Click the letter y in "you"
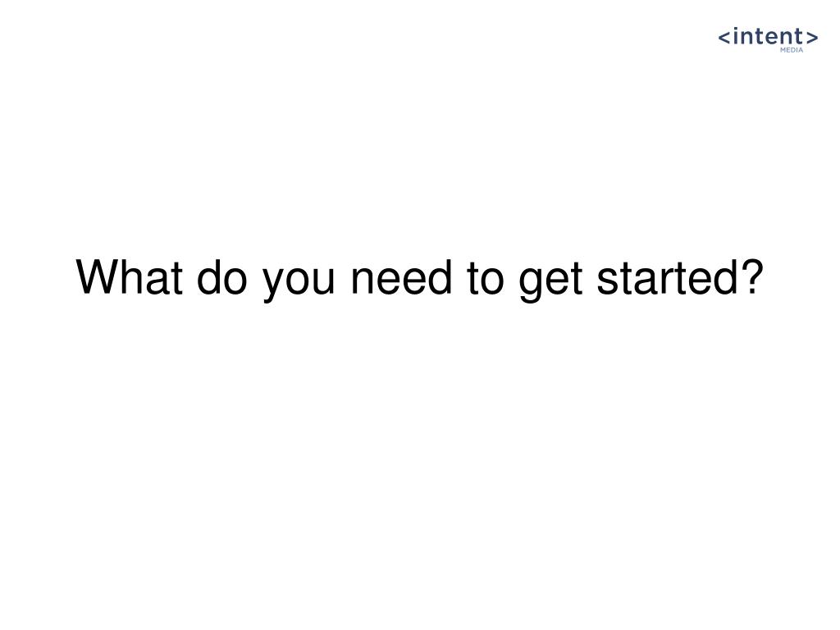The image size is (840, 630). pos(274,285)
